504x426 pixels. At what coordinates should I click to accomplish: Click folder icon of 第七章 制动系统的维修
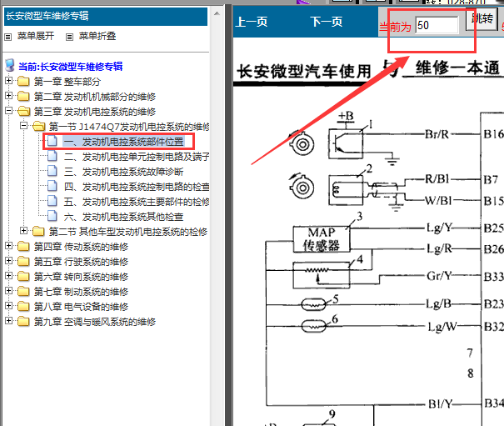coord(23,291)
